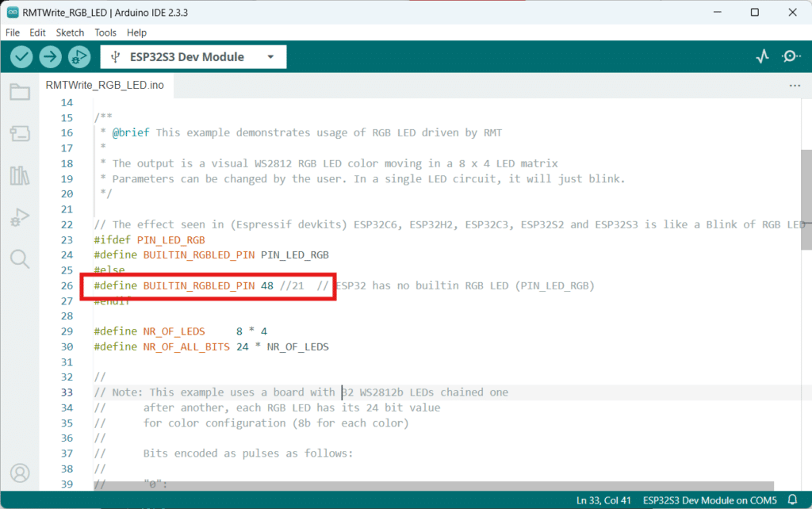Click the 'ESP32 has no builtin RGB LED' comment
812x509 pixels.
(x=465, y=286)
